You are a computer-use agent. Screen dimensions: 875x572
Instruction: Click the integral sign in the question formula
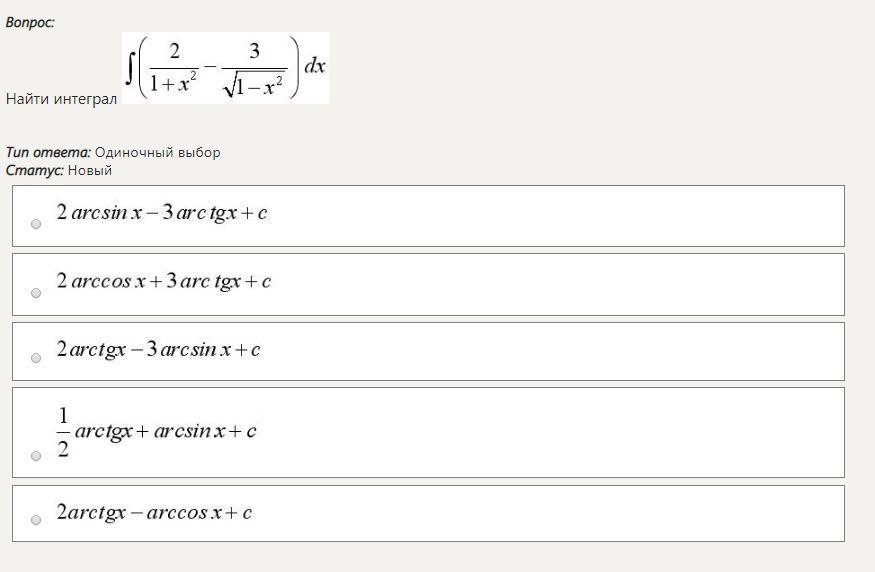130,67
